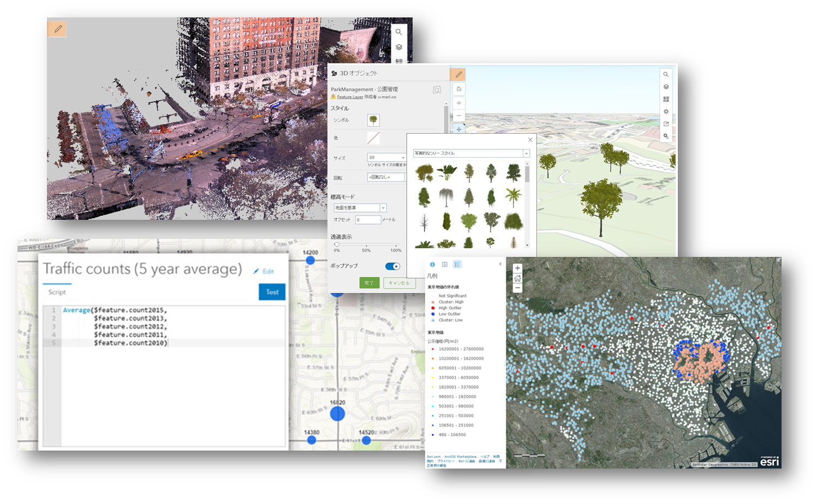Expand the 写実的なツリー スタイル dropdown

(x=526, y=153)
